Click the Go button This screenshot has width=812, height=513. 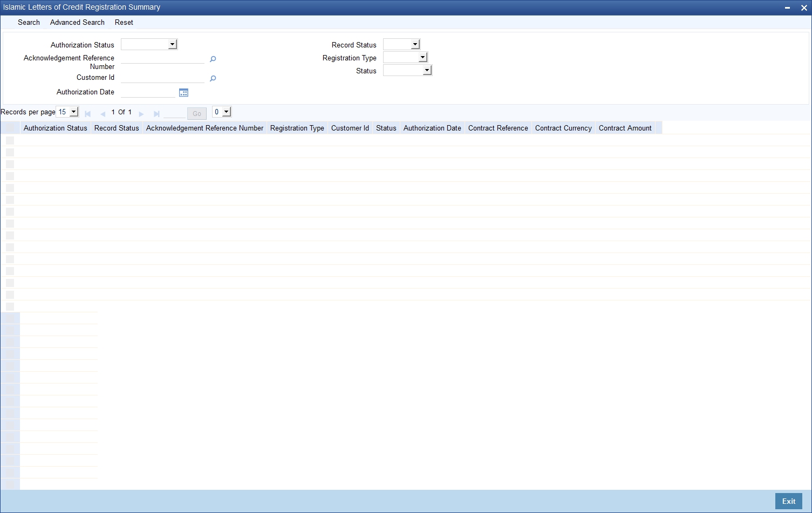coord(197,113)
